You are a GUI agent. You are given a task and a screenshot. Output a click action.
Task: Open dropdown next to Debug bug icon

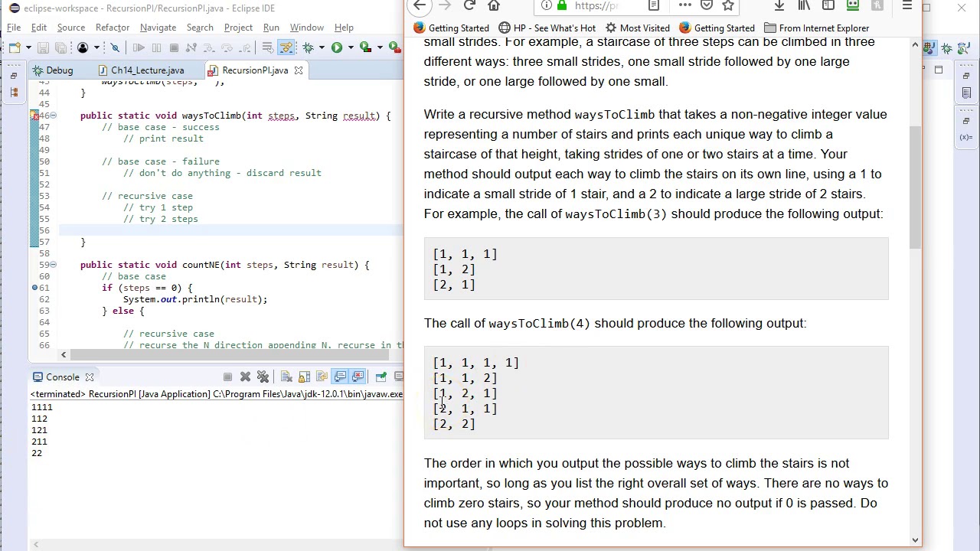322,47
